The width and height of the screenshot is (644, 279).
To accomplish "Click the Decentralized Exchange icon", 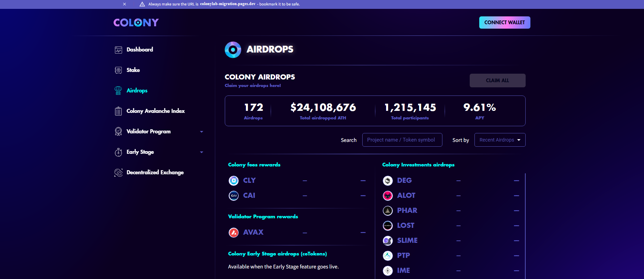I will click(118, 173).
